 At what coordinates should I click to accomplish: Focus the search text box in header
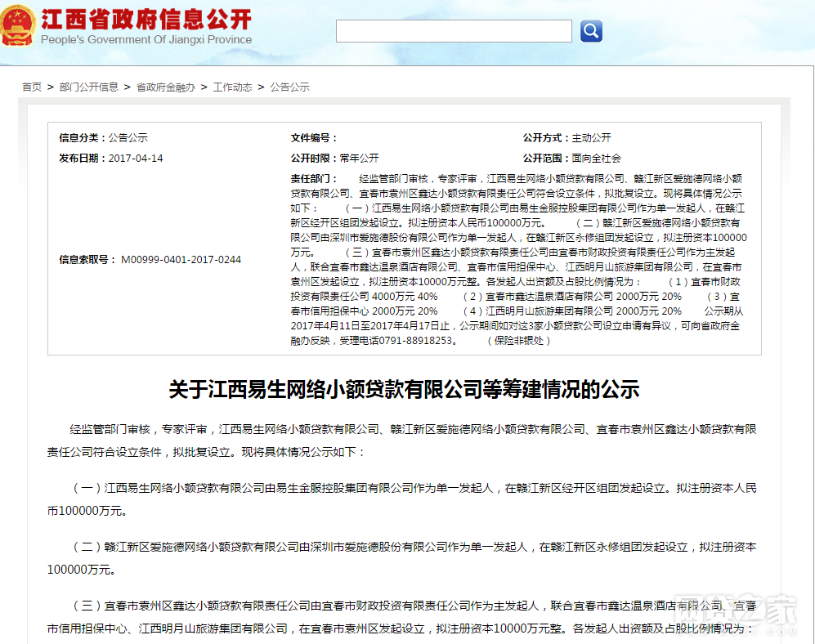click(454, 31)
